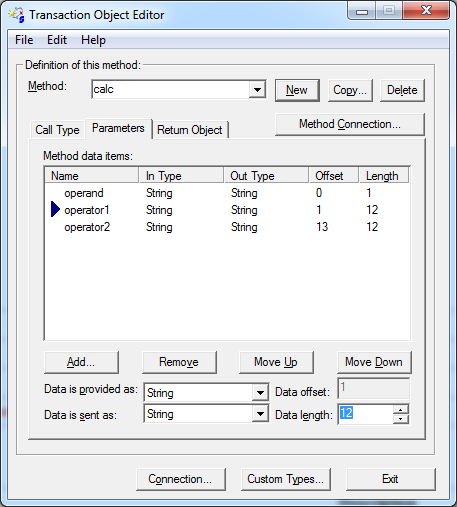Switch to the Return Object tab
This screenshot has height=507, width=457.
coord(190,130)
